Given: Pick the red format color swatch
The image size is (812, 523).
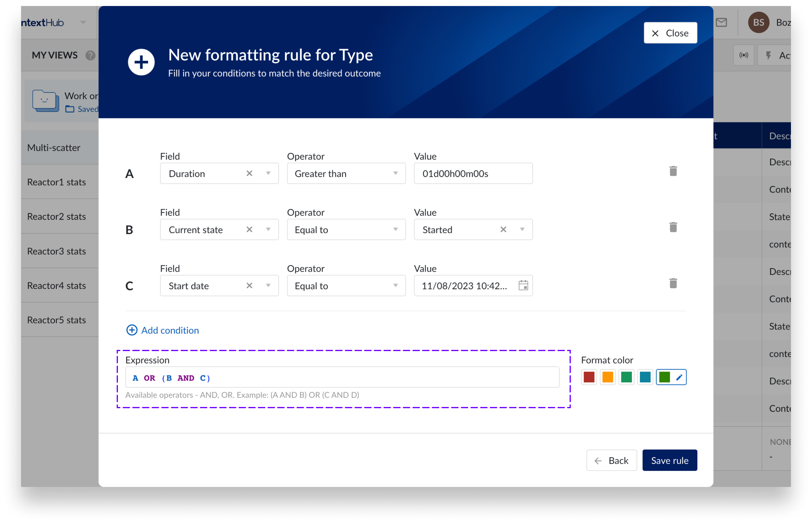Looking at the screenshot, I should click(x=589, y=377).
